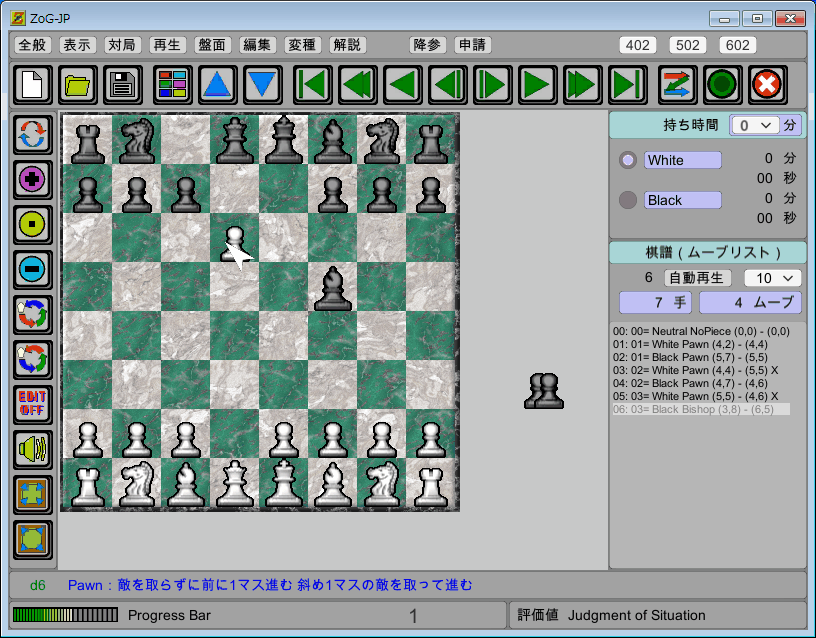
Task: Select the Black player radio button
Action: [628, 200]
